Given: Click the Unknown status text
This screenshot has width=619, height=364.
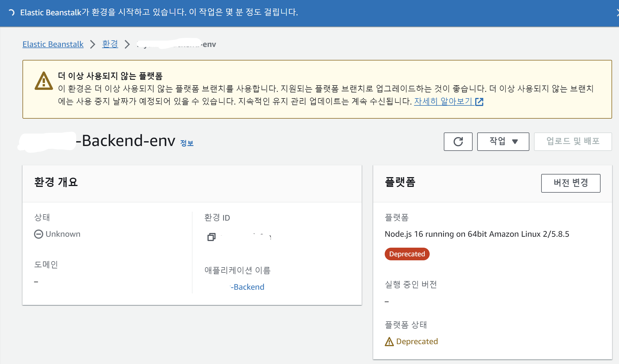Looking at the screenshot, I should tap(63, 234).
